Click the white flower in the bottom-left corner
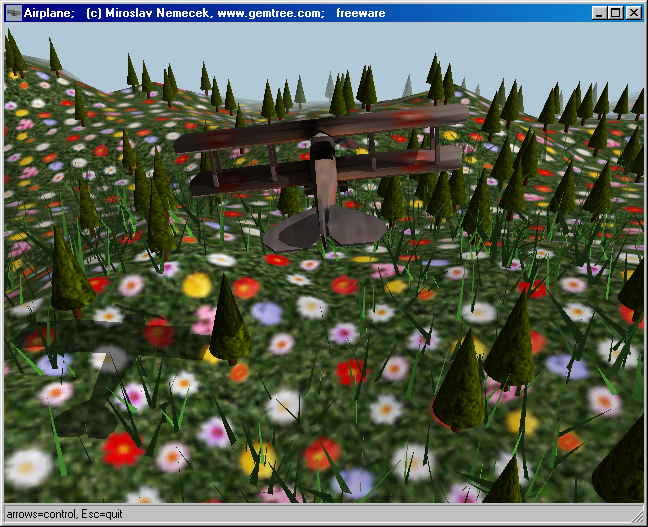The image size is (648, 527). pyautogui.click(x=27, y=467)
